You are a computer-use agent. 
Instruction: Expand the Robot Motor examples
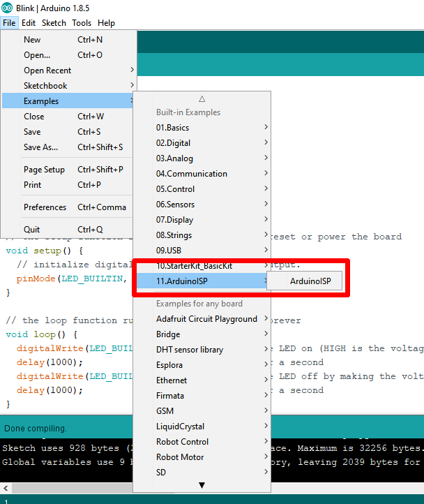(202, 457)
